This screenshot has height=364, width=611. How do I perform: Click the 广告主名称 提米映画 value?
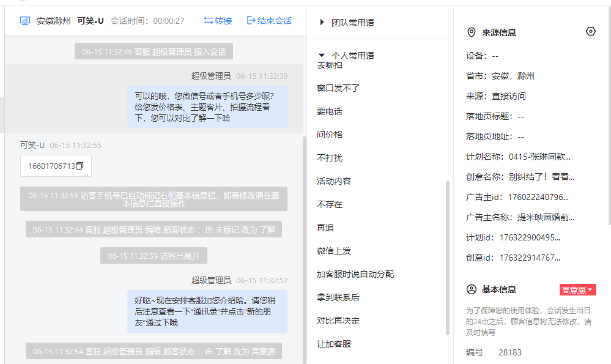546,217
